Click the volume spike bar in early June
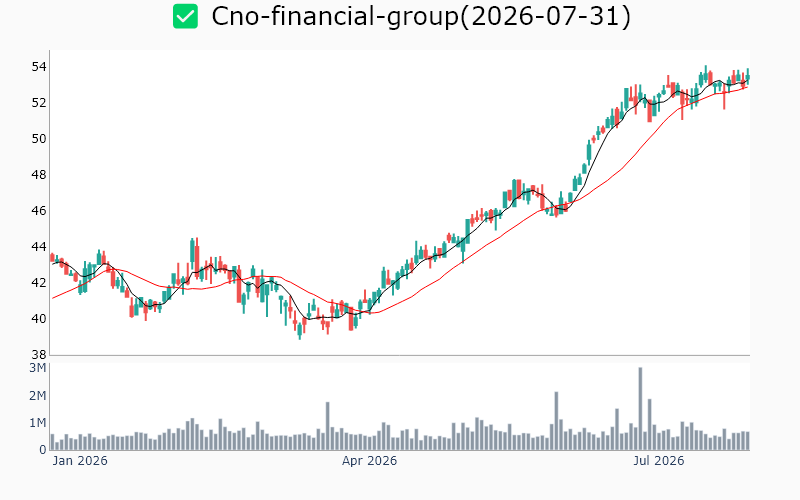The height and width of the screenshot is (500, 800). 556,421
